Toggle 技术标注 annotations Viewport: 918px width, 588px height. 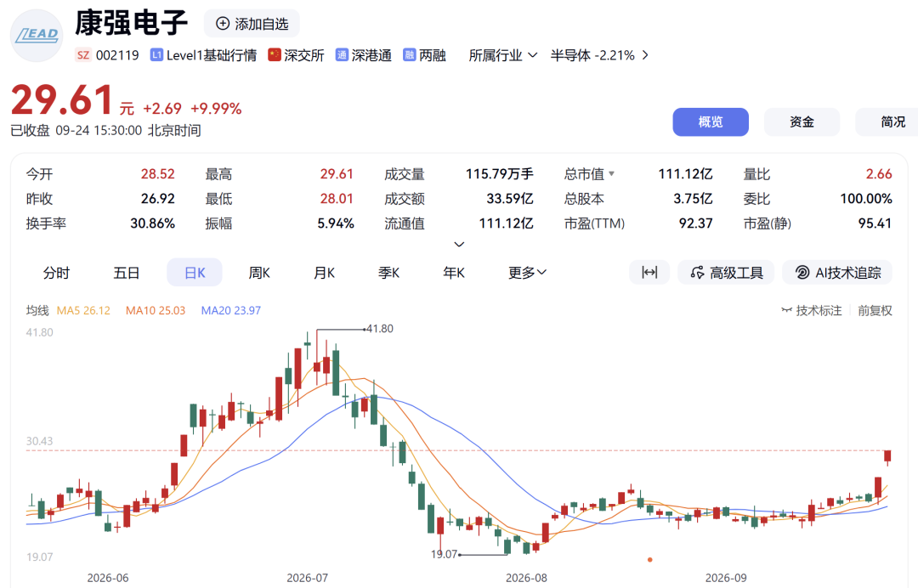click(x=812, y=311)
